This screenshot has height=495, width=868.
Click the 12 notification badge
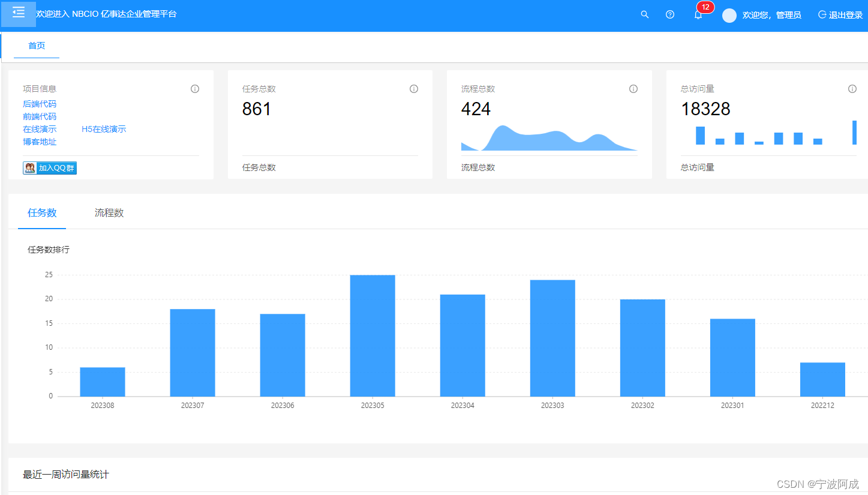coord(705,7)
